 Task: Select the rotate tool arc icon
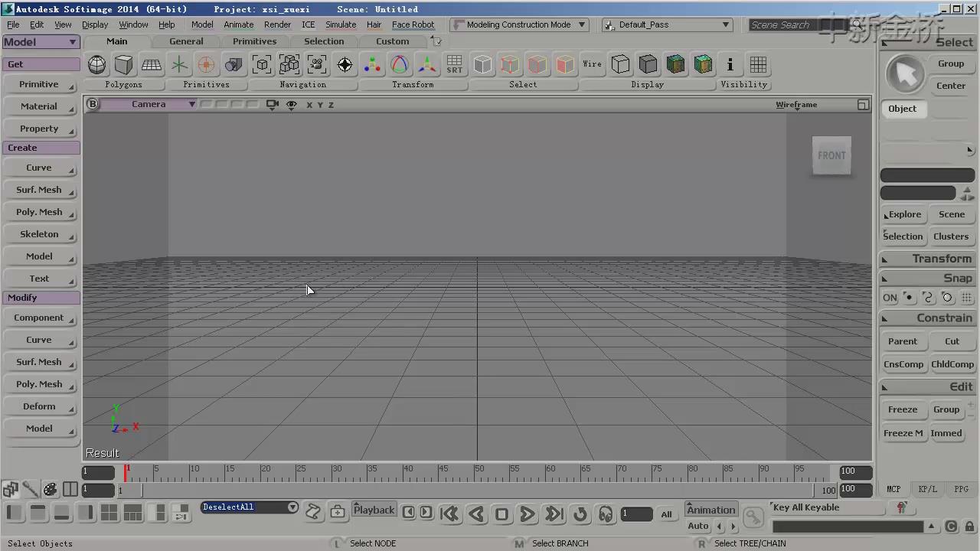coord(400,64)
